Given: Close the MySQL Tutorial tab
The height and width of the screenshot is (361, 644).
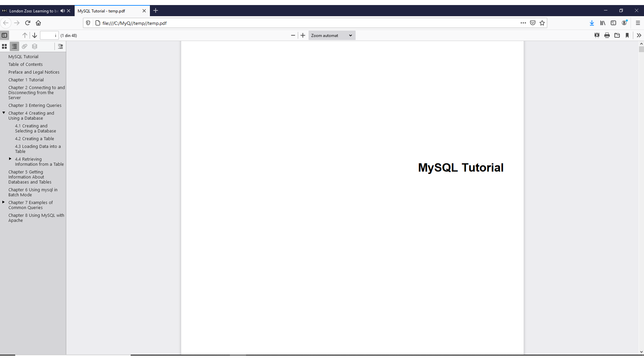Looking at the screenshot, I should 144,11.
